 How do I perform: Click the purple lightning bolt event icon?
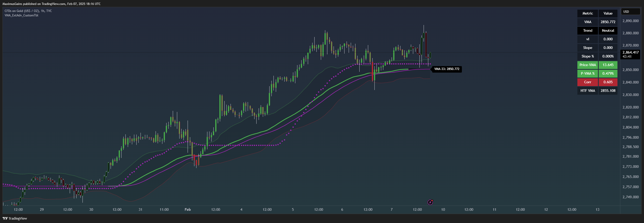coord(430,202)
